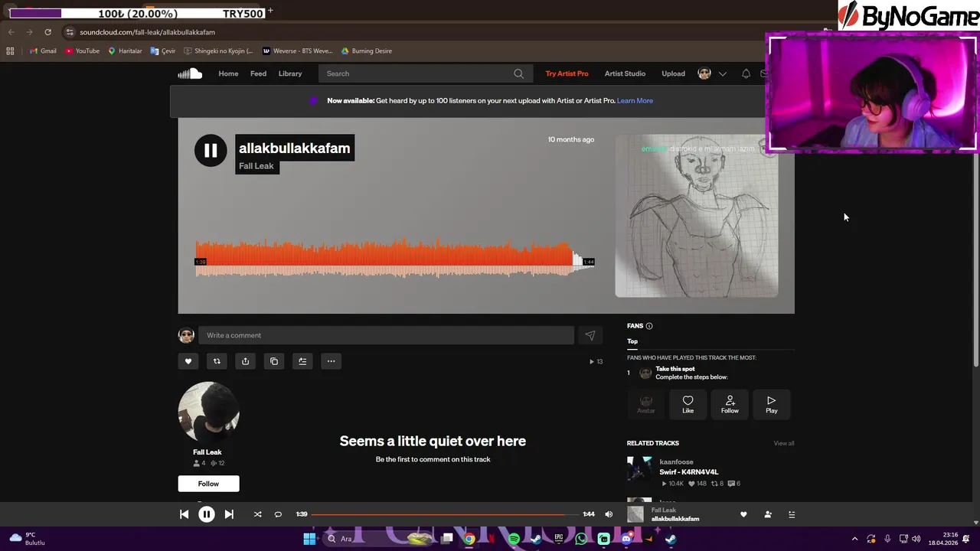Click the player bar track artwork thumbnail

[635, 514]
